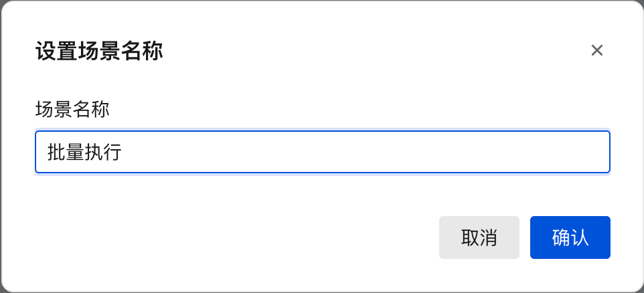Viewport: 644px width, 293px height.
Task: Click the close icon beside the dialog title
Action: [x=597, y=50]
